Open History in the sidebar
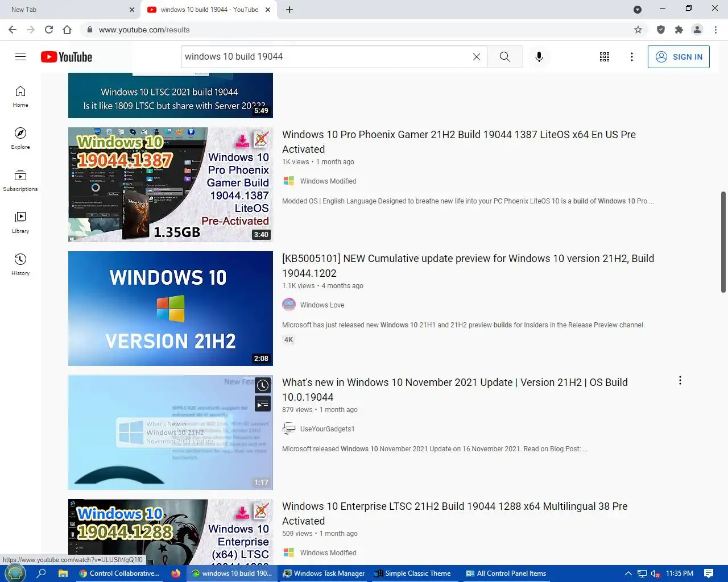 tap(20, 265)
